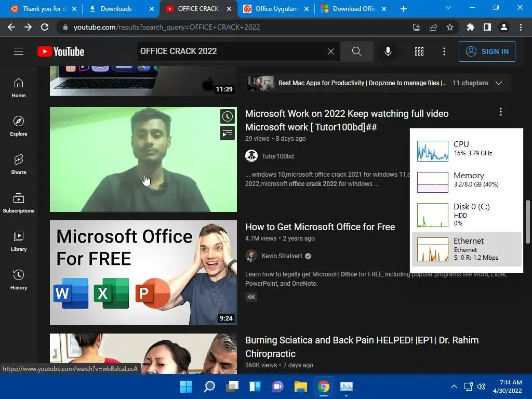
Task: Open the YouTube hamburger guide menu
Action: click(x=19, y=51)
